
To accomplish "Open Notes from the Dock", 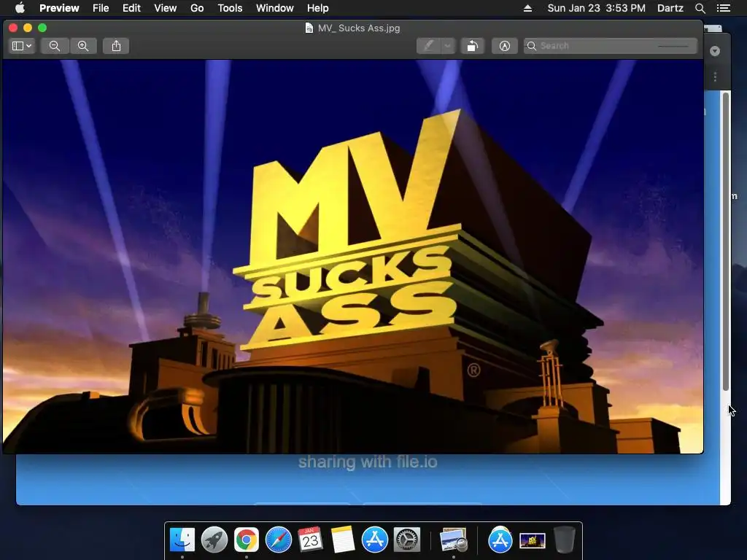I will click(x=343, y=540).
